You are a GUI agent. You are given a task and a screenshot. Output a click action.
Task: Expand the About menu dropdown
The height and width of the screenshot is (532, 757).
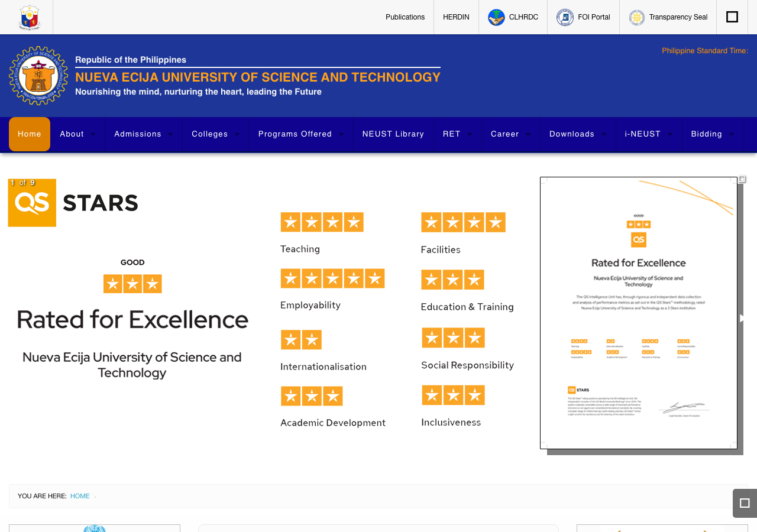coord(78,134)
